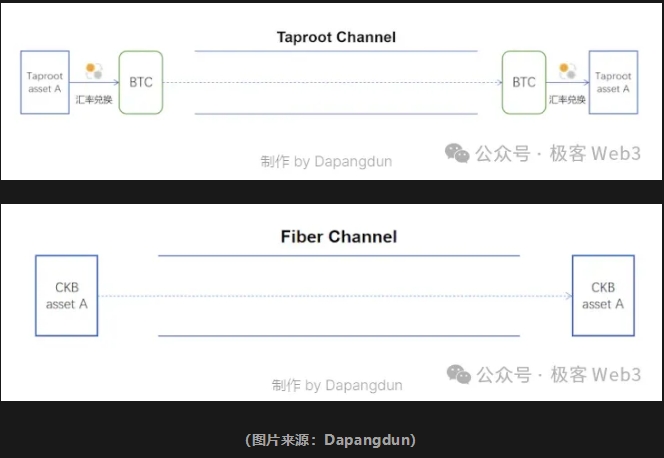Click the lower 公众号 · 极客 Web3 watermark text

click(559, 375)
